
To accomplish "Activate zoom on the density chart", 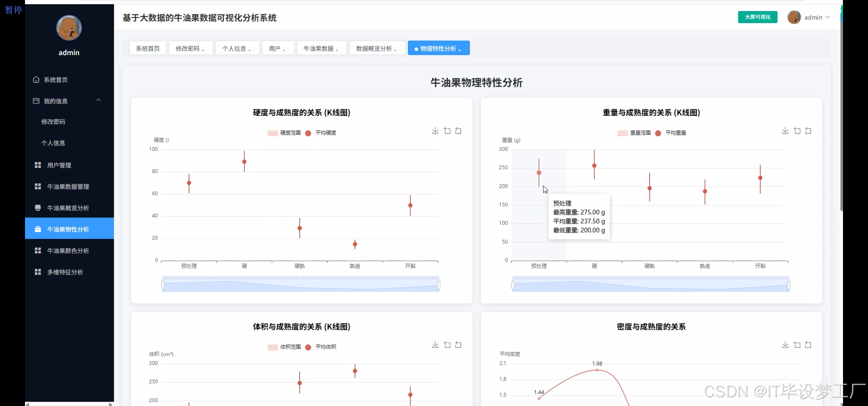I will pyautogui.click(x=797, y=345).
